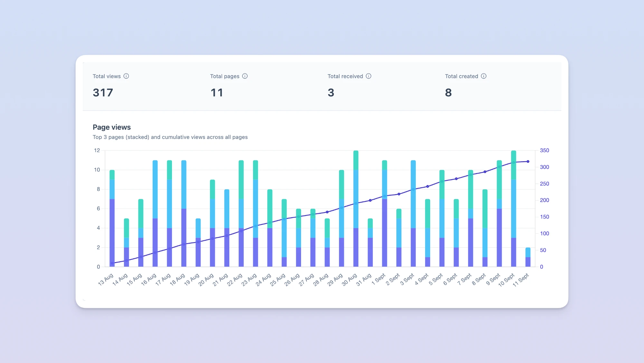Click the 12 left axis label
Image resolution: width=644 pixels, height=363 pixels.
(97, 151)
